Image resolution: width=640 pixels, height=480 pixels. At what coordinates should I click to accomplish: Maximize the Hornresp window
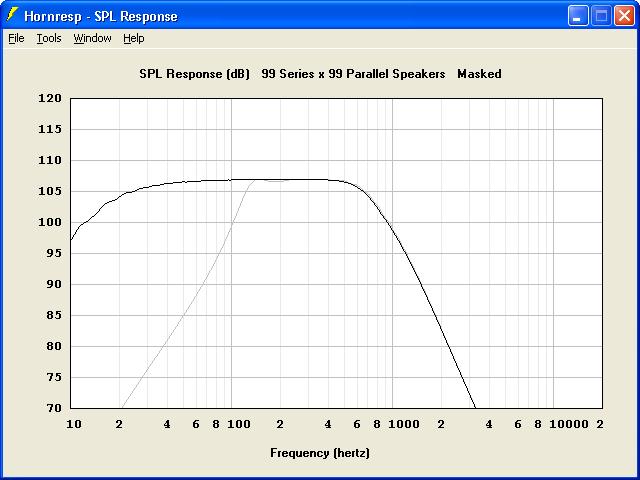[x=601, y=16]
